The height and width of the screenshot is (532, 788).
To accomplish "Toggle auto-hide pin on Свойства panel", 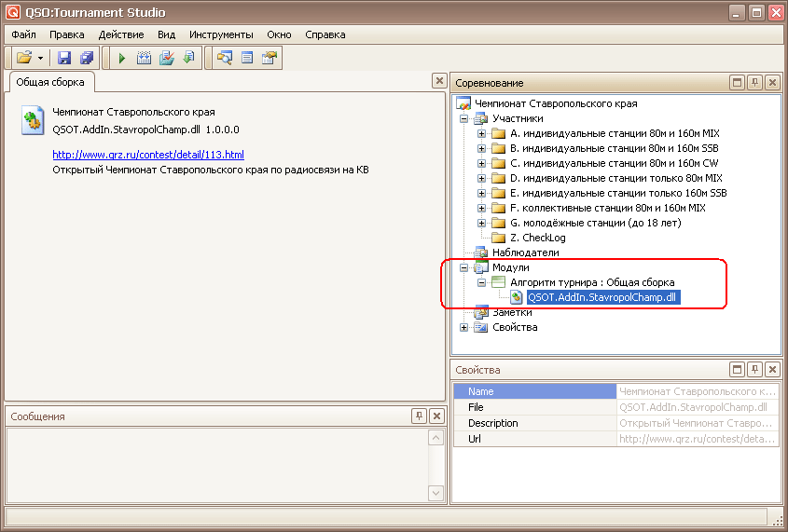I will tap(754, 370).
